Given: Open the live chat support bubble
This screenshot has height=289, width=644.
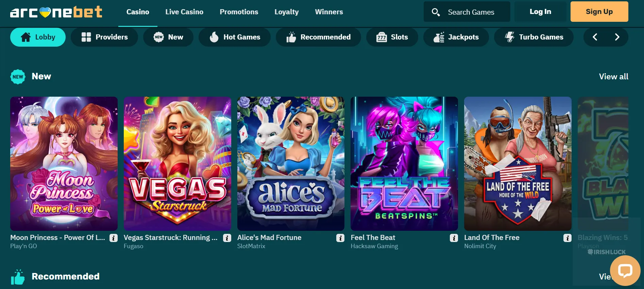Looking at the screenshot, I should point(625,271).
